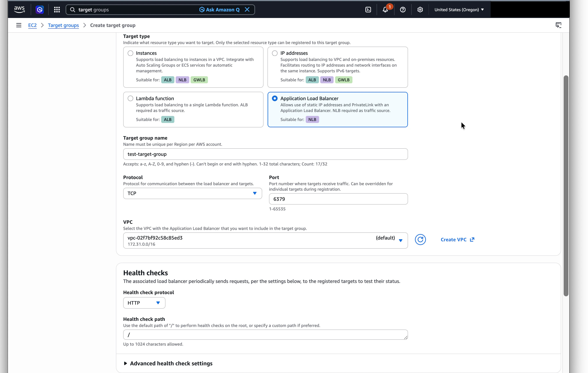The width and height of the screenshot is (588, 373).
Task: Click the page vertical scrollbar
Action: [566, 185]
